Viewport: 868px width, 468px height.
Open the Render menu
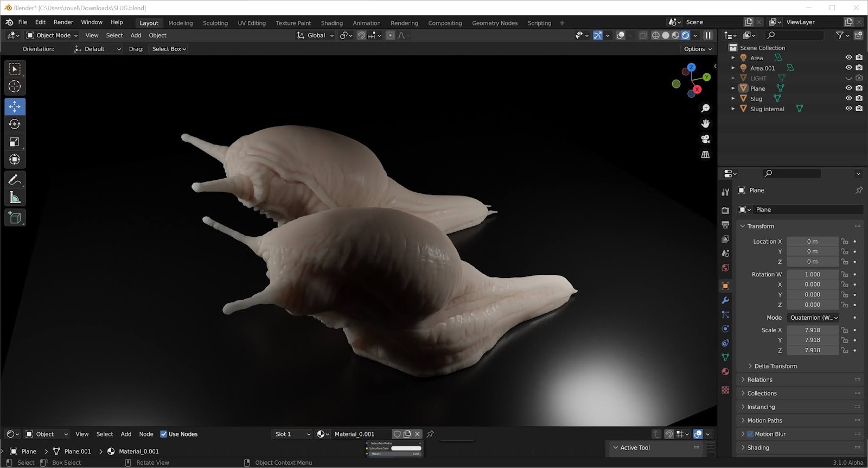[x=63, y=22]
